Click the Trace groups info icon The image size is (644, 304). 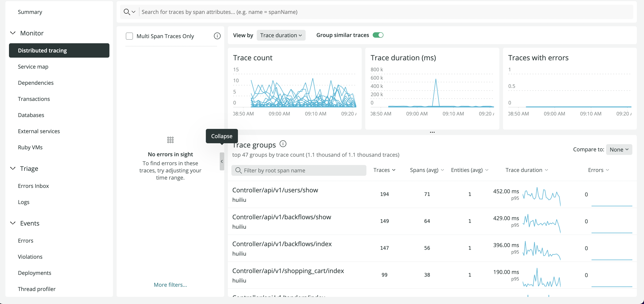point(283,144)
